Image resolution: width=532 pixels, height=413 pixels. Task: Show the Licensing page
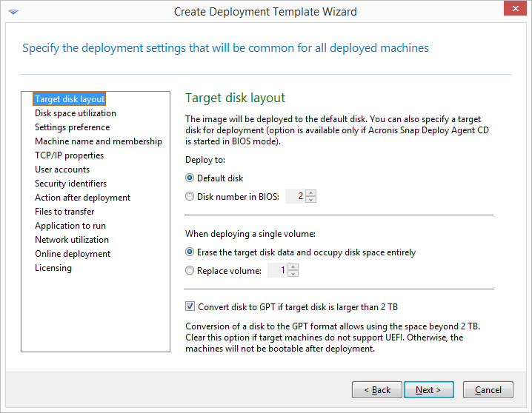tap(53, 268)
